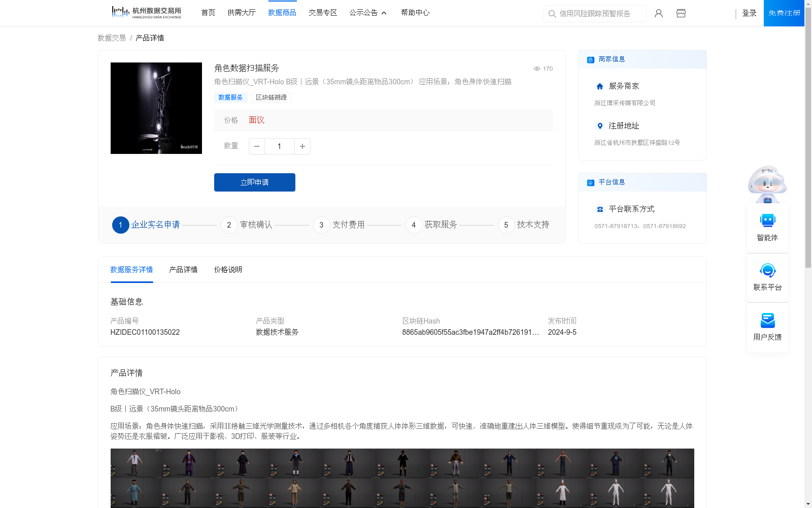Click the page vertical scrollbar thumb

coord(808,137)
